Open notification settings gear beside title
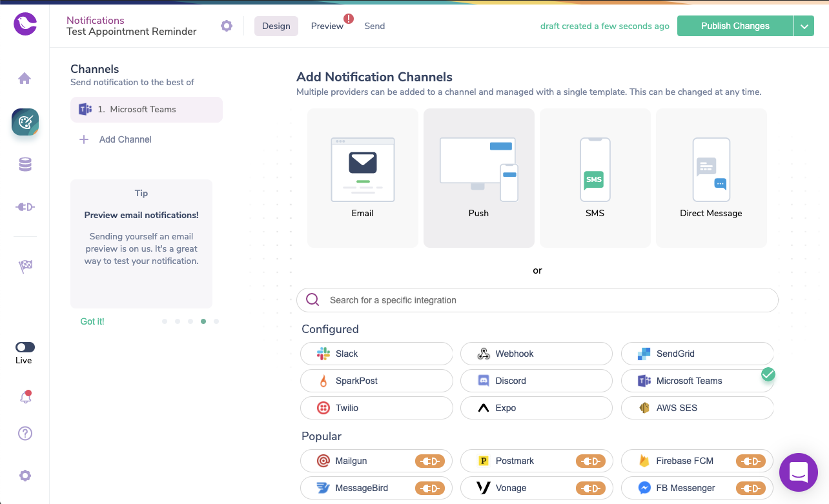 [x=227, y=26]
